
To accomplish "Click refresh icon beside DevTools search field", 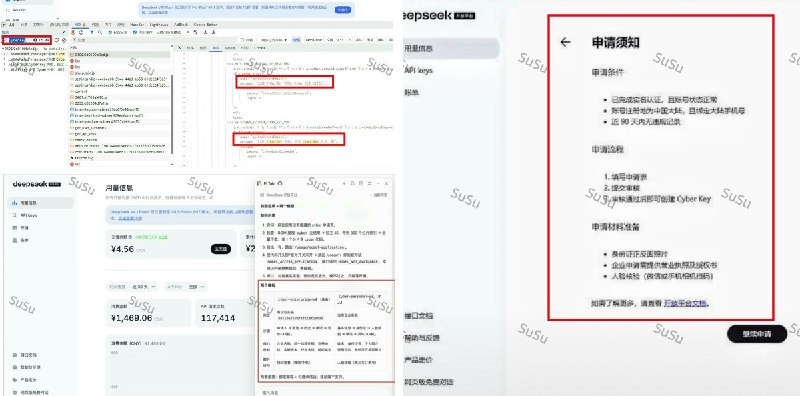I will click(56, 40).
